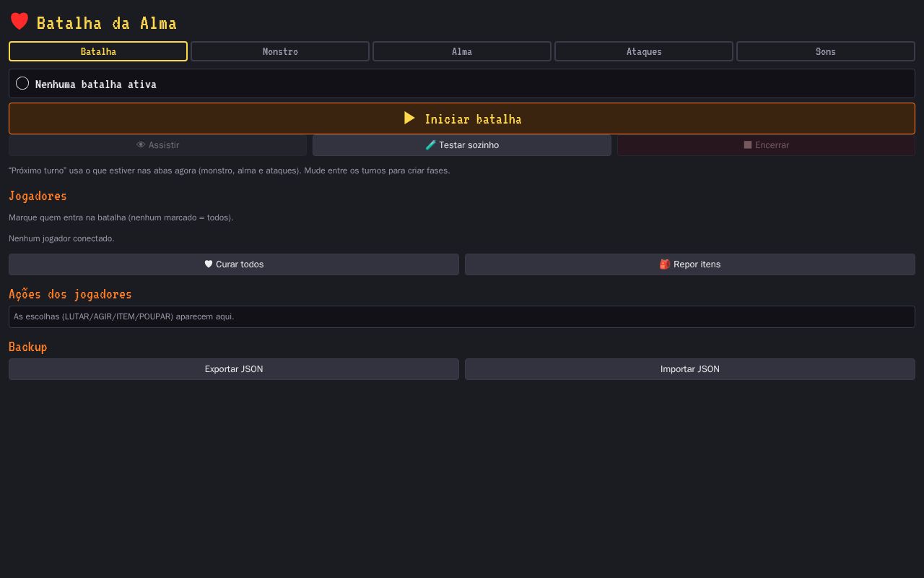
Task: Click the Assistir button
Action: 157,145
